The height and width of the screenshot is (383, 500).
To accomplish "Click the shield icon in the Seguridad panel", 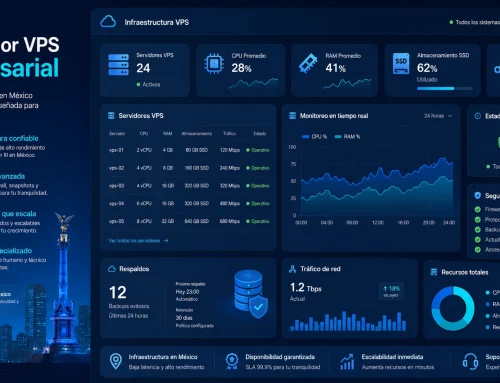I will (478, 195).
